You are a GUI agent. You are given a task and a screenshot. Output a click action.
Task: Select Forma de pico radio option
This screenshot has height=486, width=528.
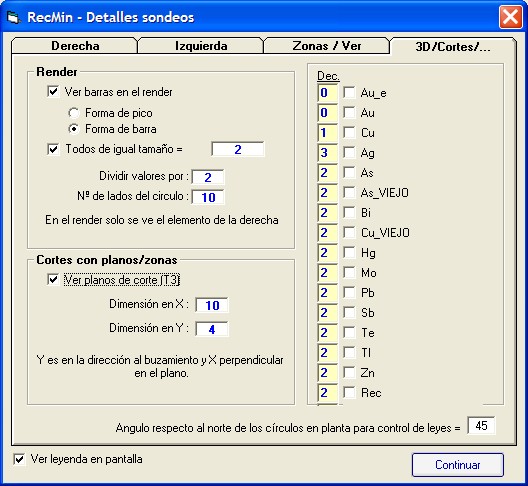[x=74, y=113]
